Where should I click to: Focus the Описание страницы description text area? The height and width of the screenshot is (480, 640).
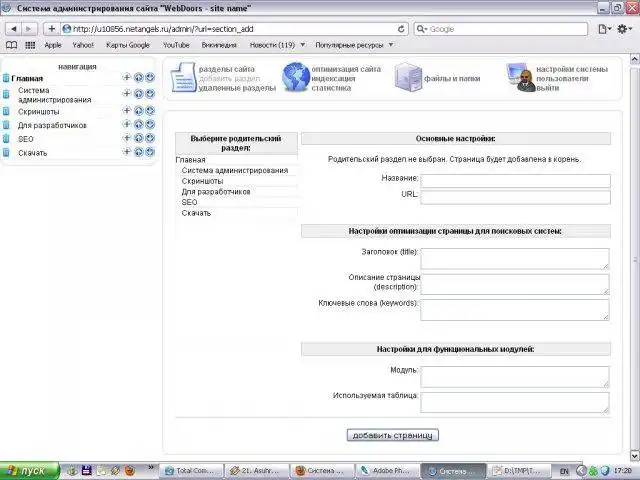pos(515,284)
